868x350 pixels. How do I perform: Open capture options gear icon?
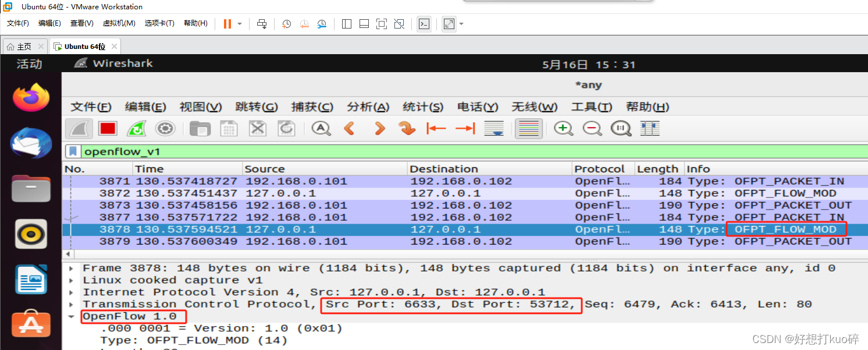(165, 128)
